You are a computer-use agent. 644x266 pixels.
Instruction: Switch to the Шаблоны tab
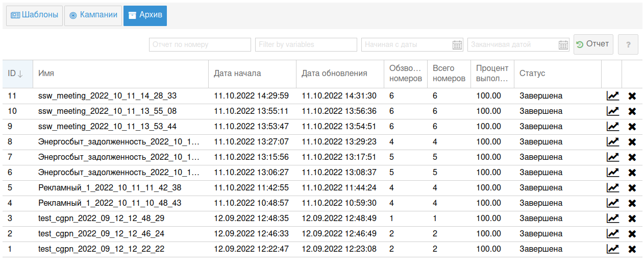(34, 15)
